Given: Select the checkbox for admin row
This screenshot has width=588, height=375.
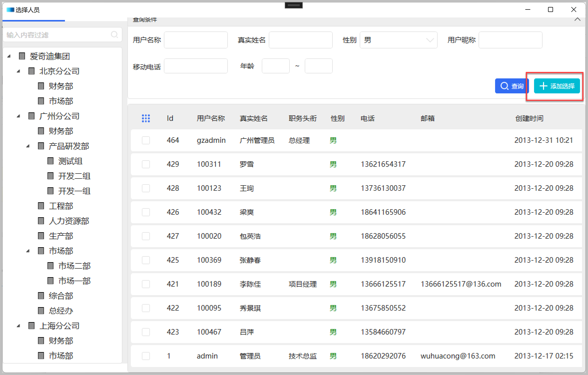Looking at the screenshot, I should [x=146, y=356].
